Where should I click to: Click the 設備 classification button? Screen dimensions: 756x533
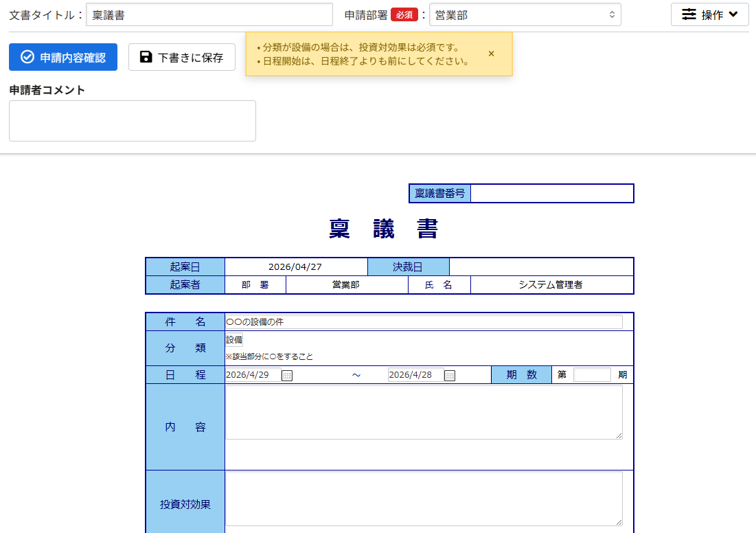234,340
